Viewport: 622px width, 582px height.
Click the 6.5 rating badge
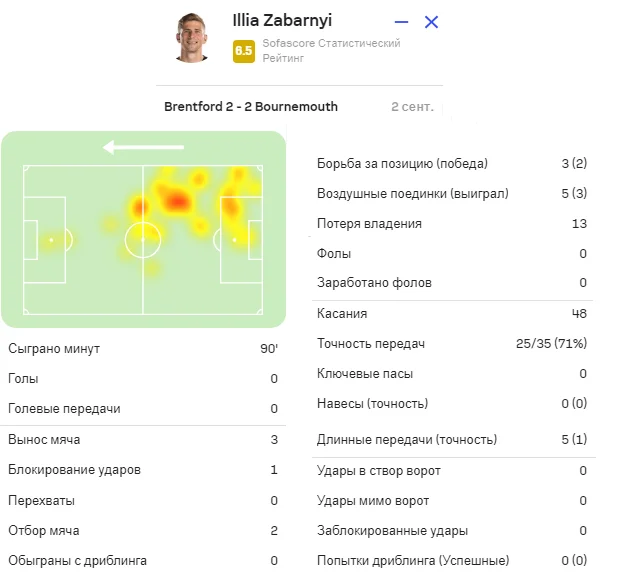point(243,51)
